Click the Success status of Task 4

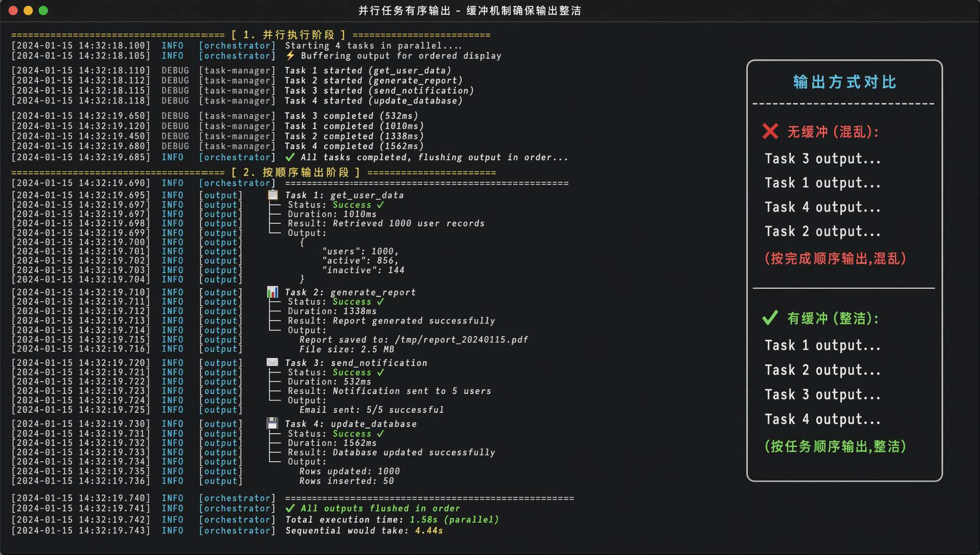point(352,434)
